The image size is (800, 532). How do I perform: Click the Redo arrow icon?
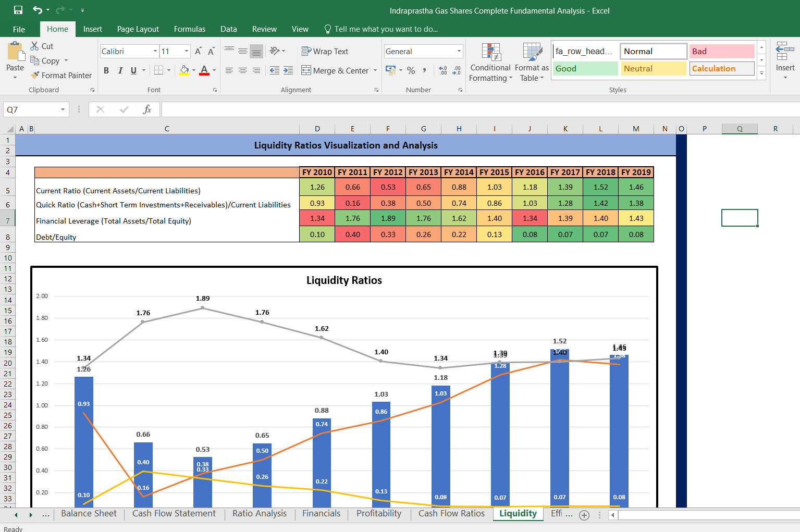click(60, 10)
